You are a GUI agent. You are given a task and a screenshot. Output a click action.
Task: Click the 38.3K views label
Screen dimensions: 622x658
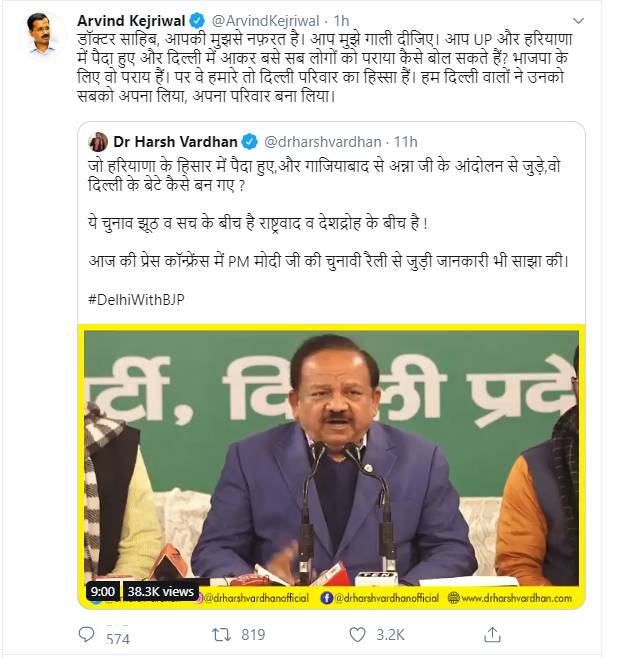[160, 591]
